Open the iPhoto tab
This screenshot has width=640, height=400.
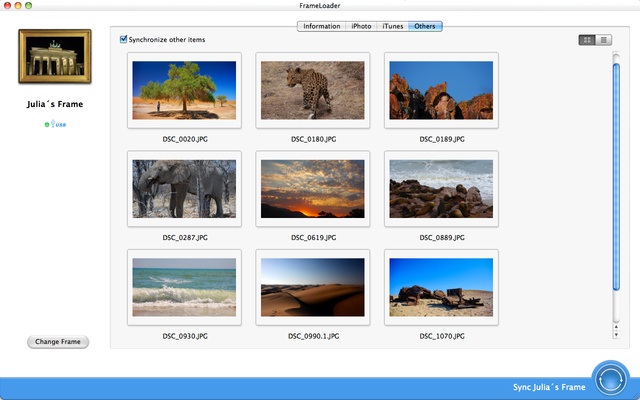click(x=361, y=26)
